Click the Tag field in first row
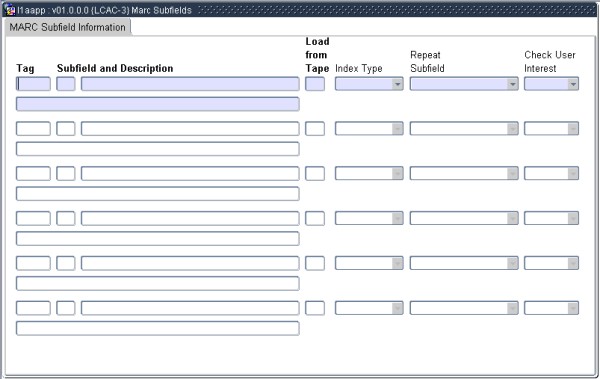The image size is (600, 379). (x=33, y=84)
